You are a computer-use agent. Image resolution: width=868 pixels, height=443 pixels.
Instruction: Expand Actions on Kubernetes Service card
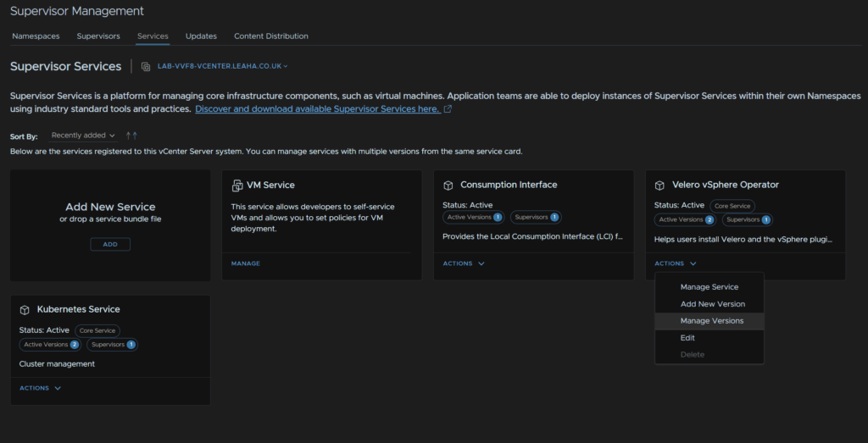(x=40, y=388)
